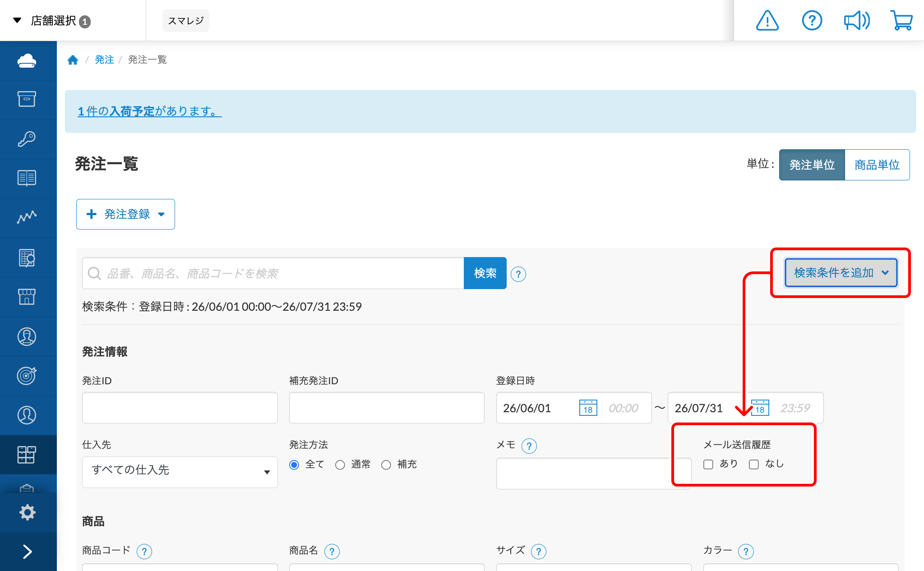This screenshot has height=571, width=924.
Task: Open the 1件の入荷予定があります link
Action: pos(149,111)
